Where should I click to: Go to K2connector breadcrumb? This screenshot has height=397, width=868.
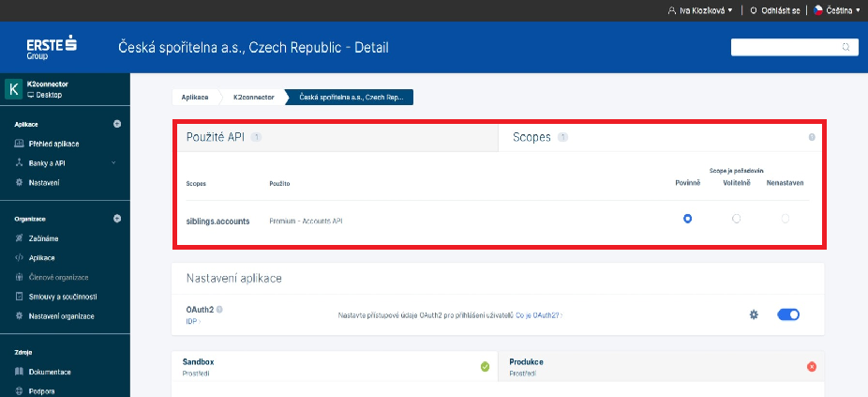tap(253, 97)
